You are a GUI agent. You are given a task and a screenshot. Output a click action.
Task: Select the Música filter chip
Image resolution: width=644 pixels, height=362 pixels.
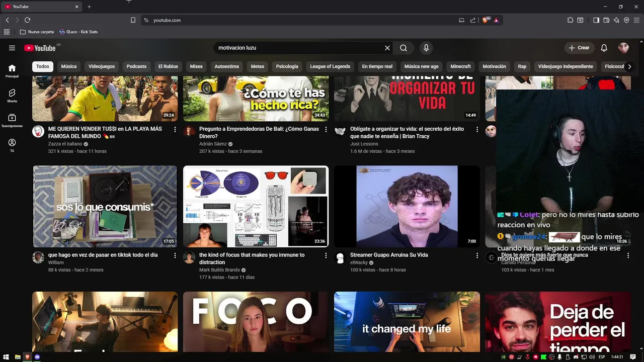[x=69, y=66]
